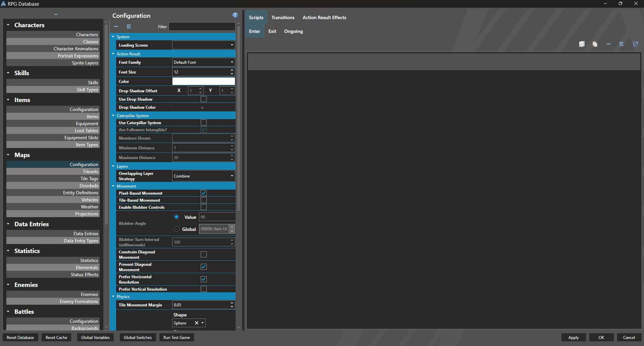
Task: Click the expand-all icon in the Configuration panel
Action: click(129, 27)
